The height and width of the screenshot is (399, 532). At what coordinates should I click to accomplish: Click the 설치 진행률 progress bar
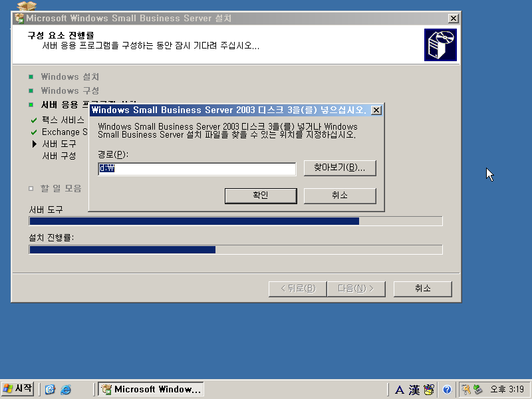(x=236, y=250)
